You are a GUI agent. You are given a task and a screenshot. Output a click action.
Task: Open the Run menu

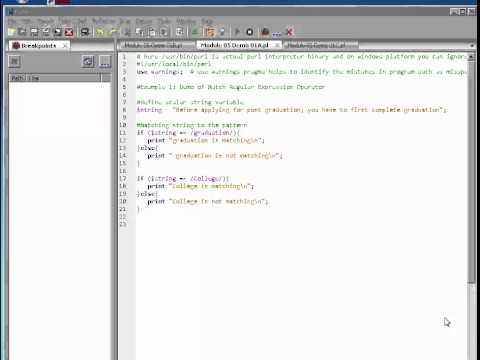pos(124,21)
